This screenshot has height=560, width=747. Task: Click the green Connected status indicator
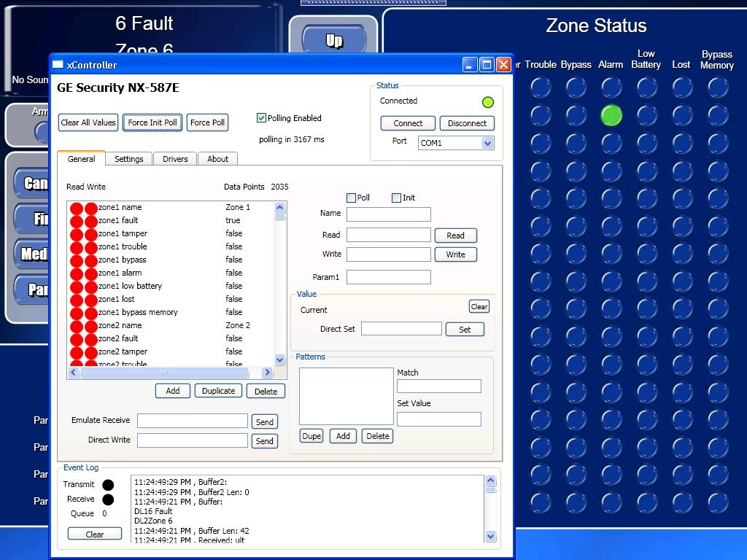click(488, 102)
